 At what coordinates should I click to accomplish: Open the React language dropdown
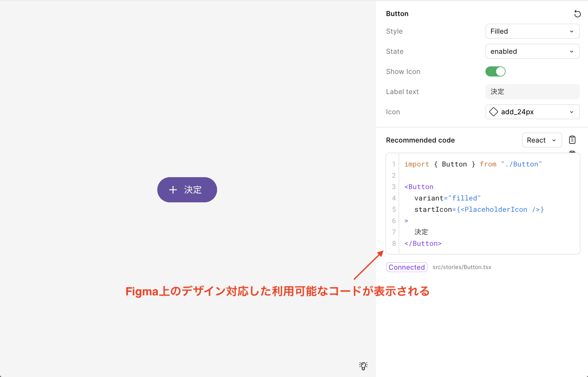tap(541, 140)
